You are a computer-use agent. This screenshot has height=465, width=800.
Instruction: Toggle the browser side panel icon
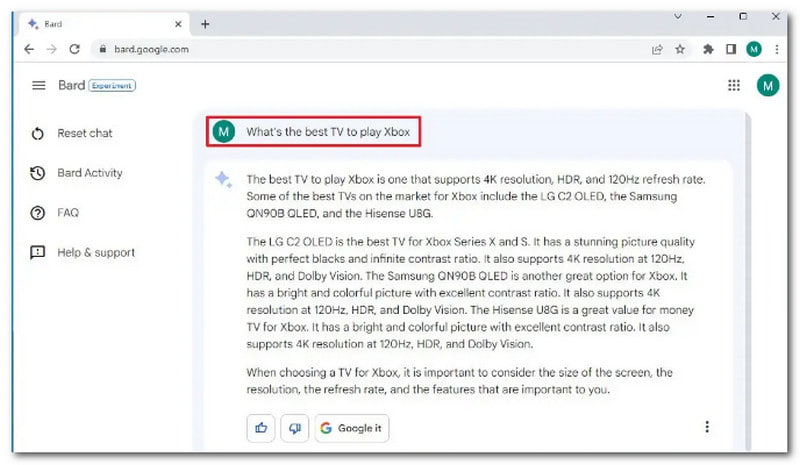[x=731, y=49]
